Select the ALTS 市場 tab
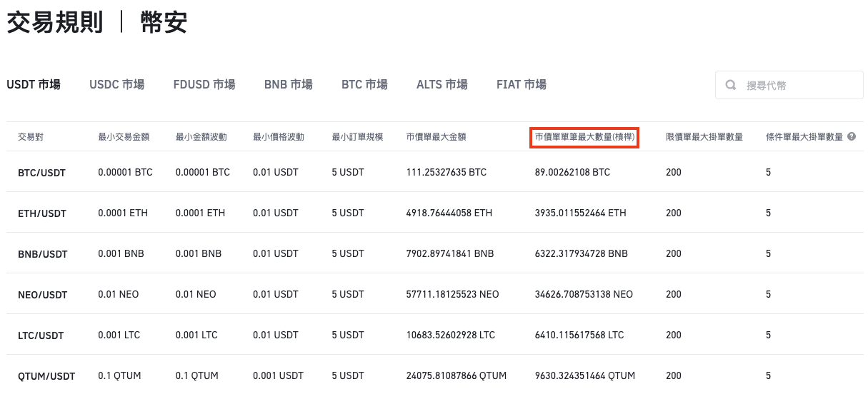This screenshot has width=868, height=394. click(x=442, y=84)
